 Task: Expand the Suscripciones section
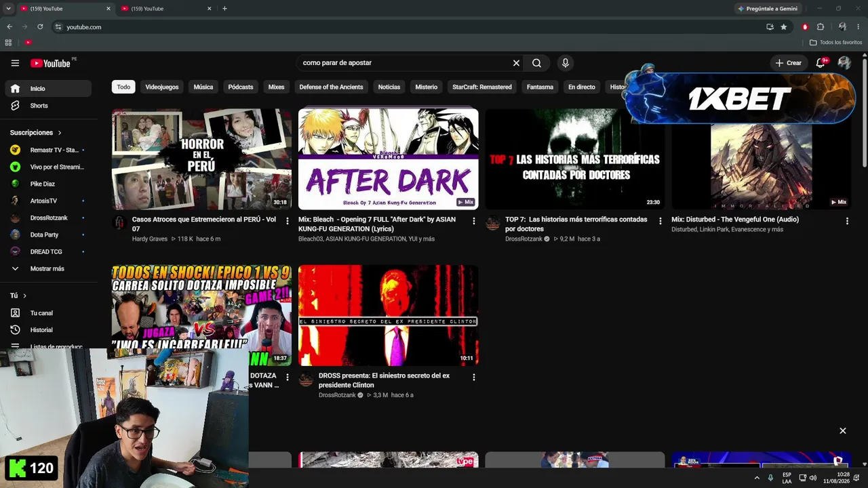(36, 133)
